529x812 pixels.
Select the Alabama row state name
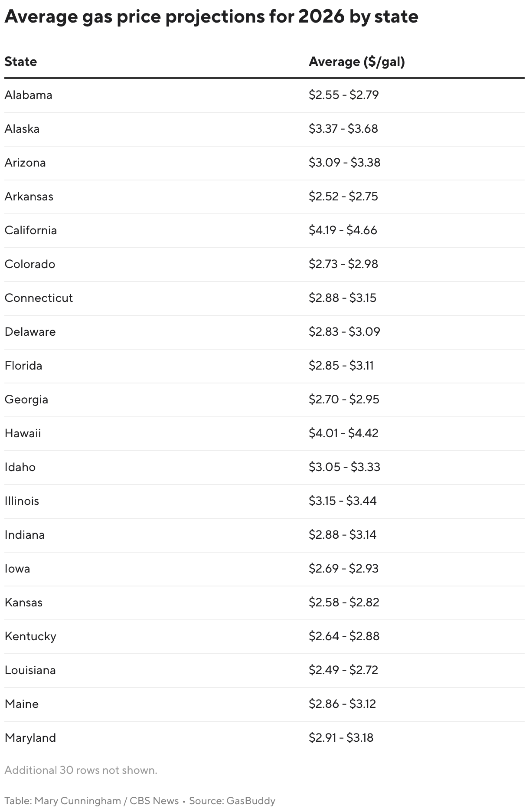tap(29, 95)
